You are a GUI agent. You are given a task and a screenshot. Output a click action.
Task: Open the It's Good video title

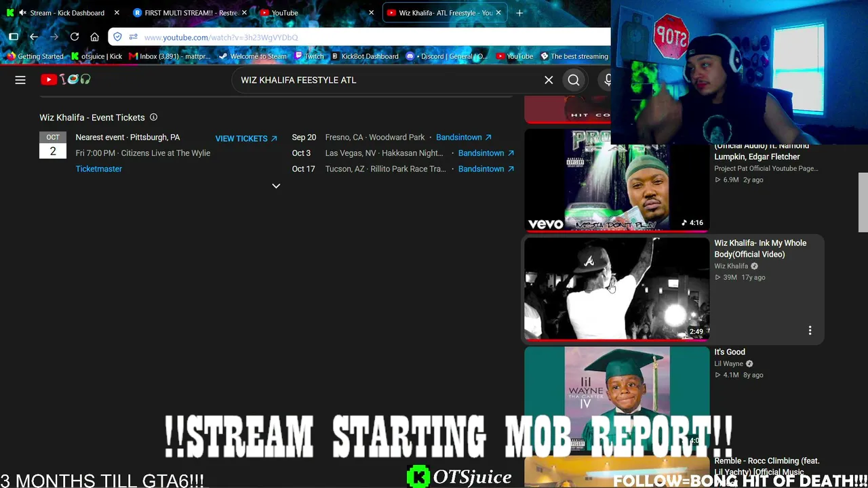(x=730, y=352)
